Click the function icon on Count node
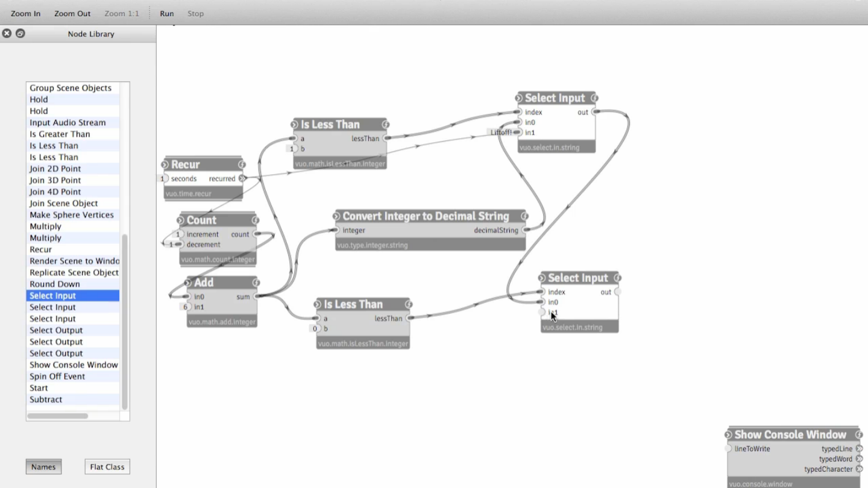Viewport: 868px width, 488px height. pos(255,221)
